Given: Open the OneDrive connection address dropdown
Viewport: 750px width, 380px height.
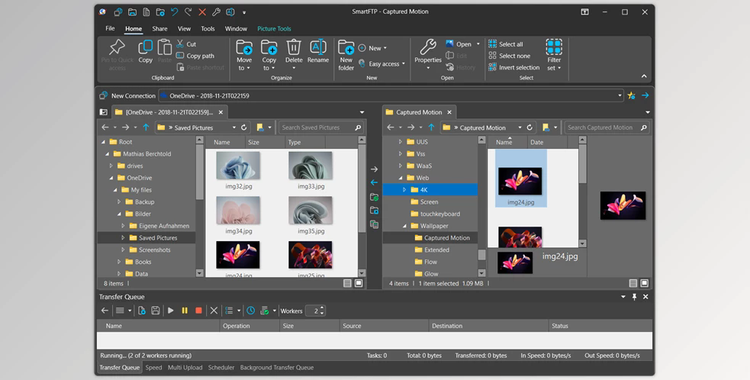Looking at the screenshot, I should [619, 96].
